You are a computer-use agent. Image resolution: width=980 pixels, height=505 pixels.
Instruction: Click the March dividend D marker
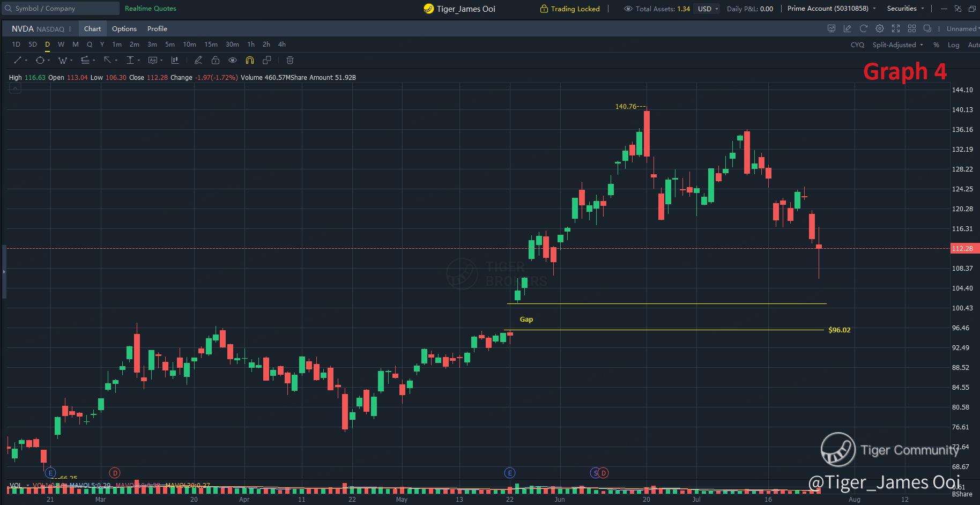pyautogui.click(x=115, y=473)
